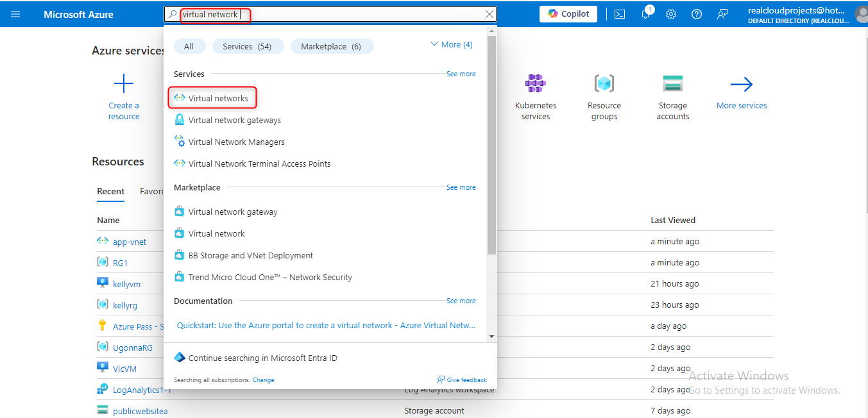Launch Cloud Shell icon
The height and width of the screenshot is (418, 868).
point(620,14)
